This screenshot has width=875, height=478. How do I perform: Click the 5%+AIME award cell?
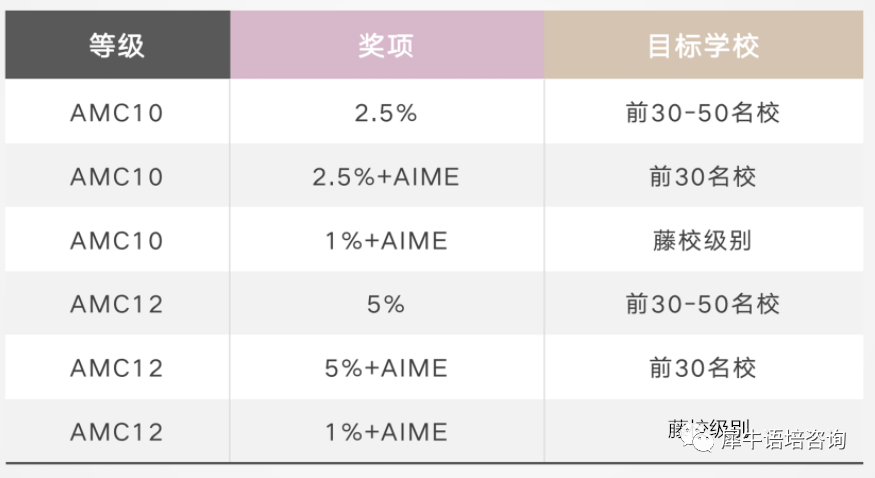[386, 368]
